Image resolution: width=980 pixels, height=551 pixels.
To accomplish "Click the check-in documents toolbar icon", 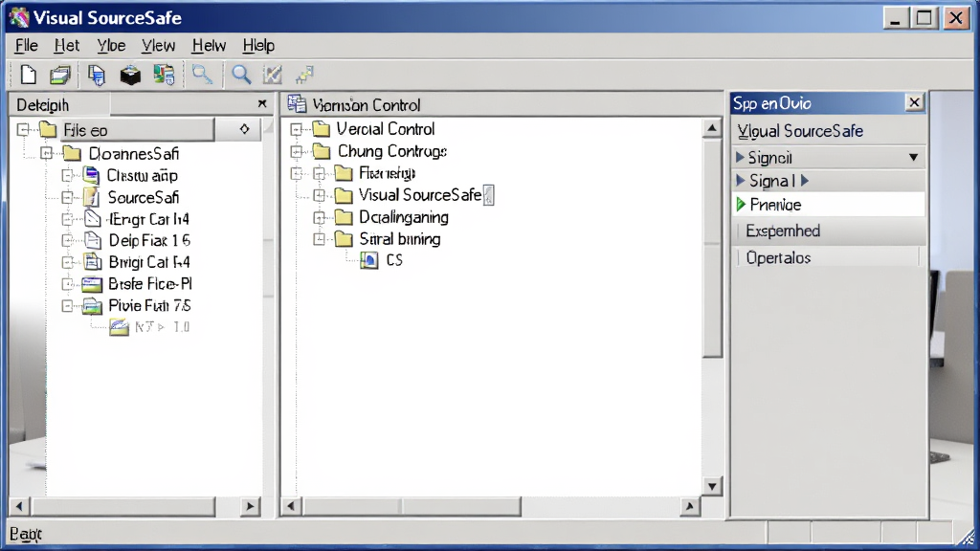I will [x=97, y=75].
